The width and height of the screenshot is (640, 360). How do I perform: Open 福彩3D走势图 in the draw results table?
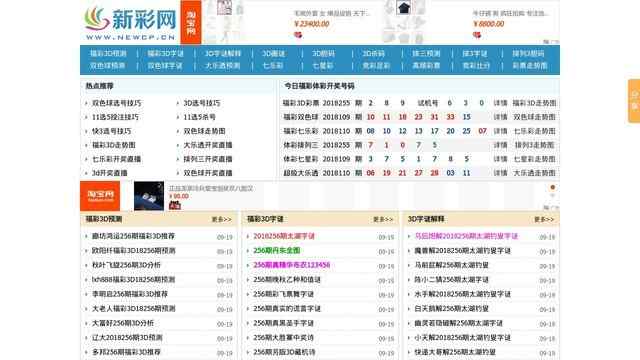coord(534,103)
